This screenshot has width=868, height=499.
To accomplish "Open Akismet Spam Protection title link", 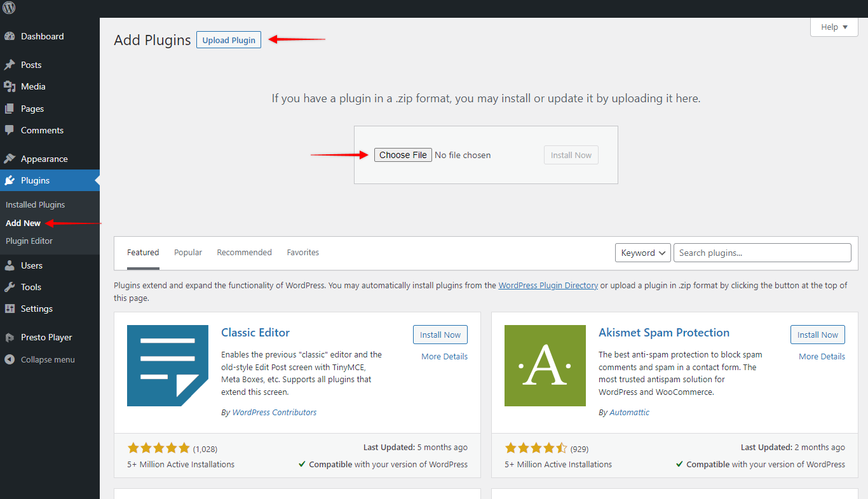I will point(664,333).
